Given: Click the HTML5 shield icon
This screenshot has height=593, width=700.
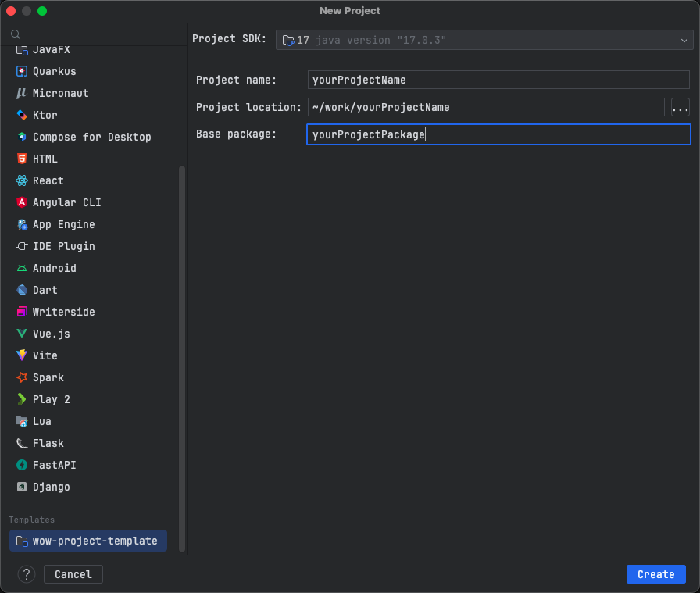Looking at the screenshot, I should pyautogui.click(x=21, y=159).
